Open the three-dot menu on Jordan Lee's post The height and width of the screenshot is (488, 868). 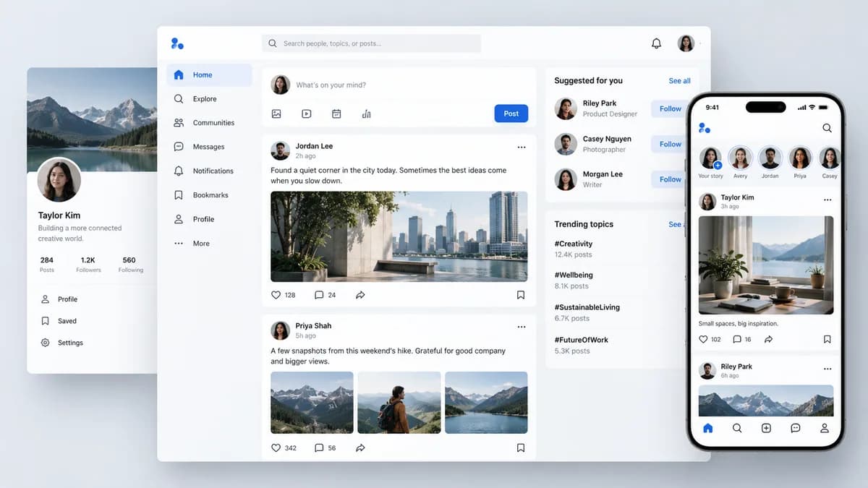pyautogui.click(x=522, y=147)
